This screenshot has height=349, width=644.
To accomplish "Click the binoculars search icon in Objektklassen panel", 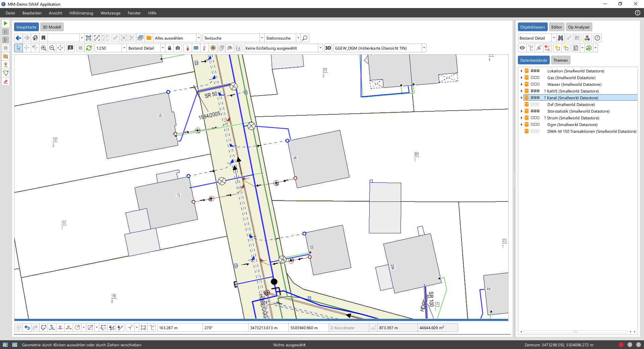I will point(560,38).
